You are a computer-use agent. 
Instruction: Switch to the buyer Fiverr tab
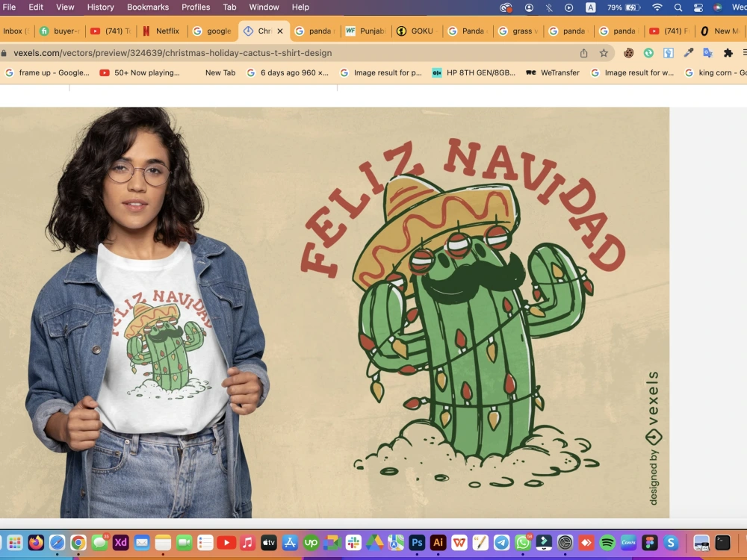(60, 31)
